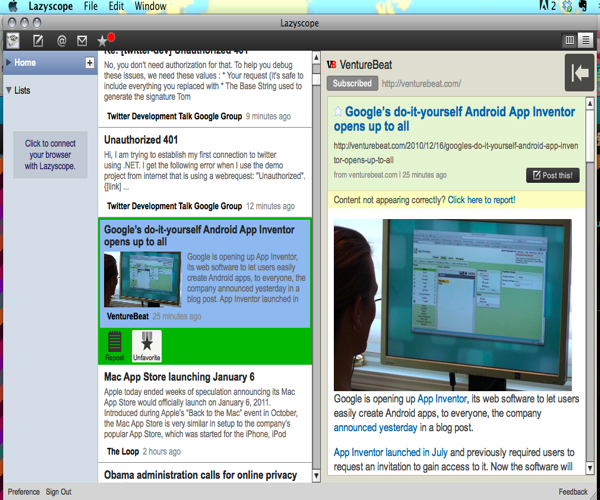
Task: Click feed list scrollbar up arrow
Action: [316, 58]
